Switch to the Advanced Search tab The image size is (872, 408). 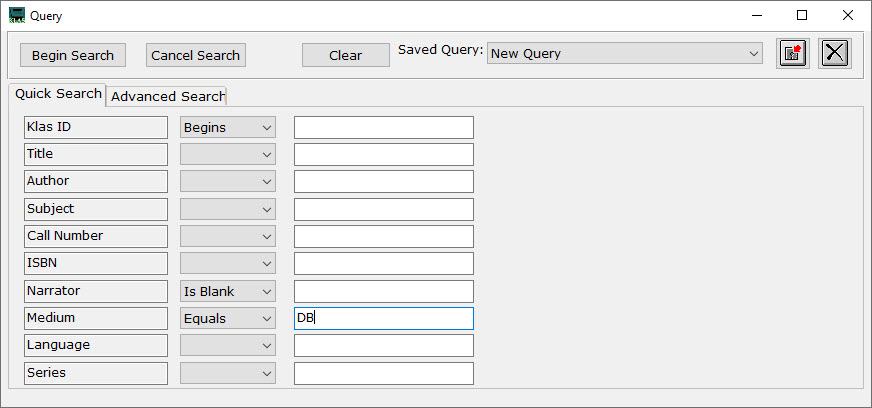coord(167,96)
